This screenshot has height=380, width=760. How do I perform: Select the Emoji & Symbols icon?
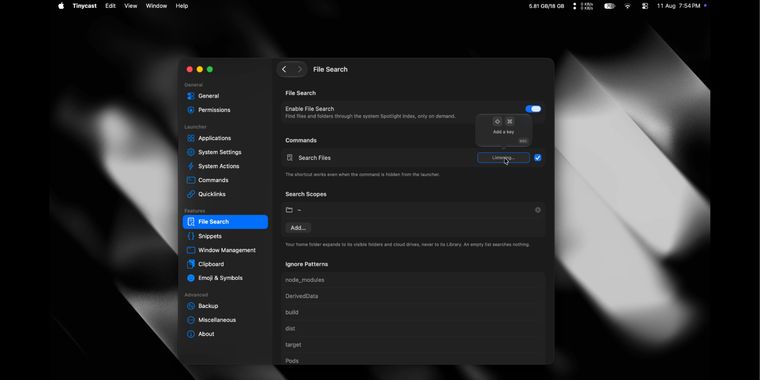point(191,278)
